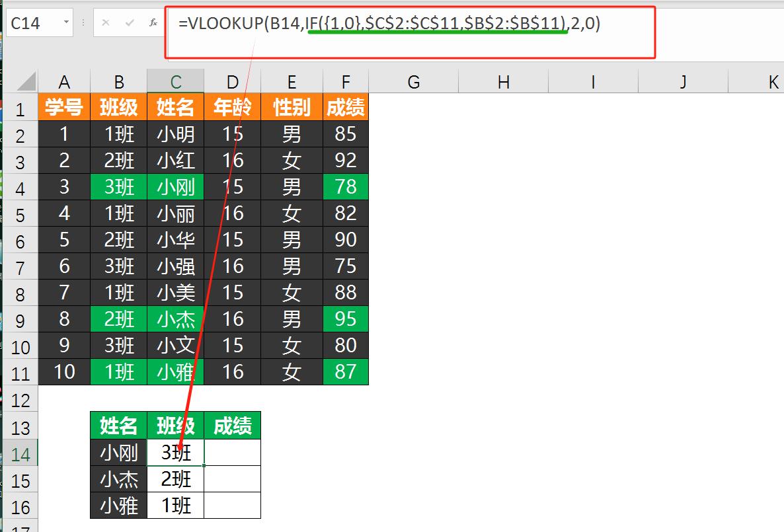Click the orange 学号 header cell
Viewport: 784px width, 532px height.
click(x=64, y=107)
